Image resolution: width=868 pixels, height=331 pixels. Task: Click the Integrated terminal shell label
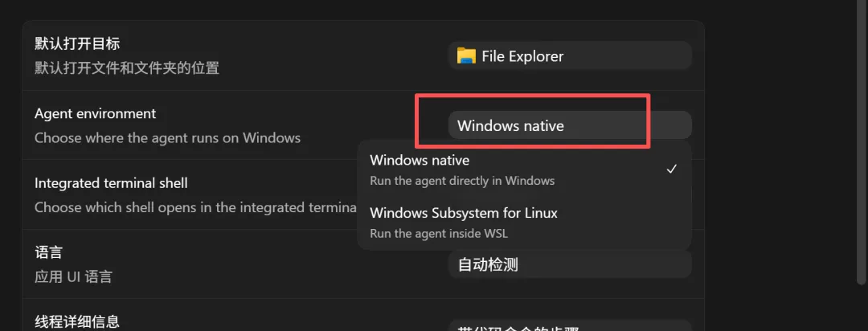tap(111, 182)
